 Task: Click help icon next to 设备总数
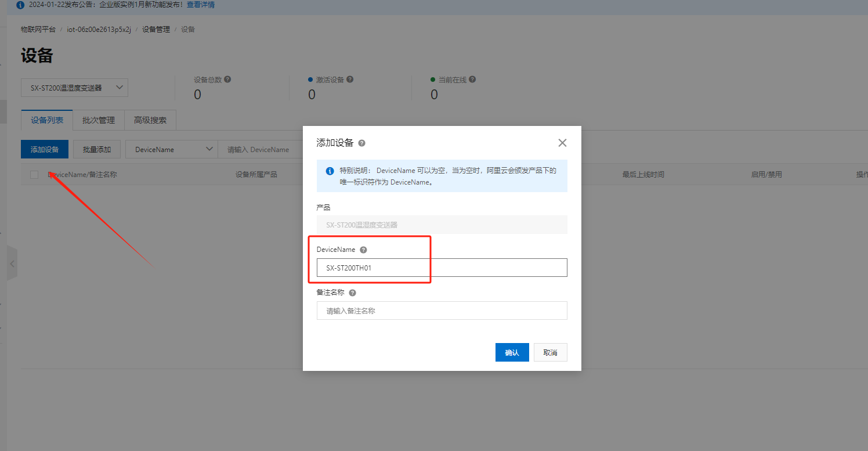(227, 80)
